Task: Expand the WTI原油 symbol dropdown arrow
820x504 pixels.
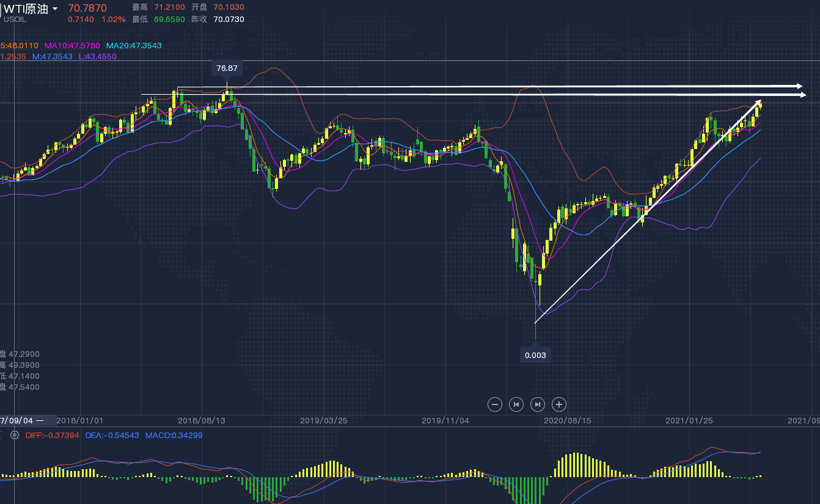Action: 56,9
